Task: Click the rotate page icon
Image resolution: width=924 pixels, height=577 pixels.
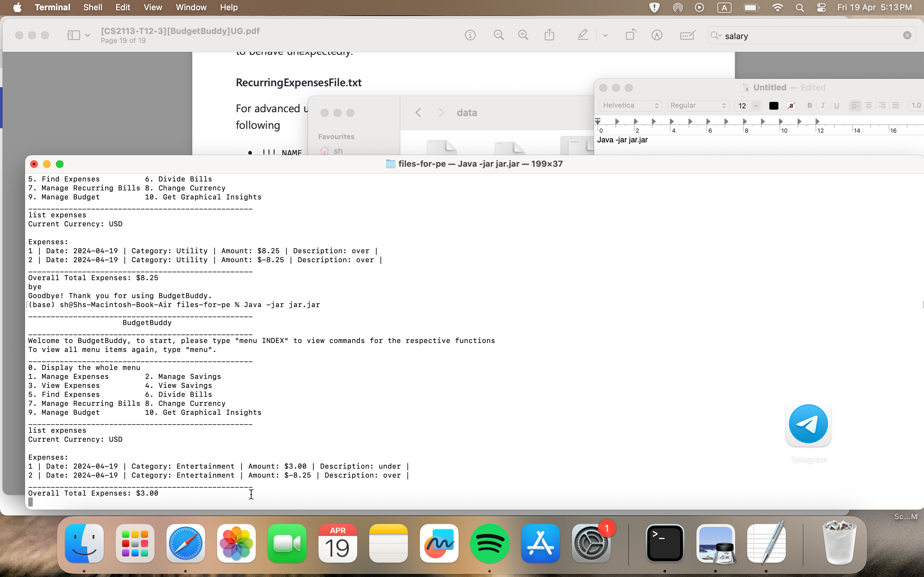Action: pyautogui.click(x=631, y=35)
